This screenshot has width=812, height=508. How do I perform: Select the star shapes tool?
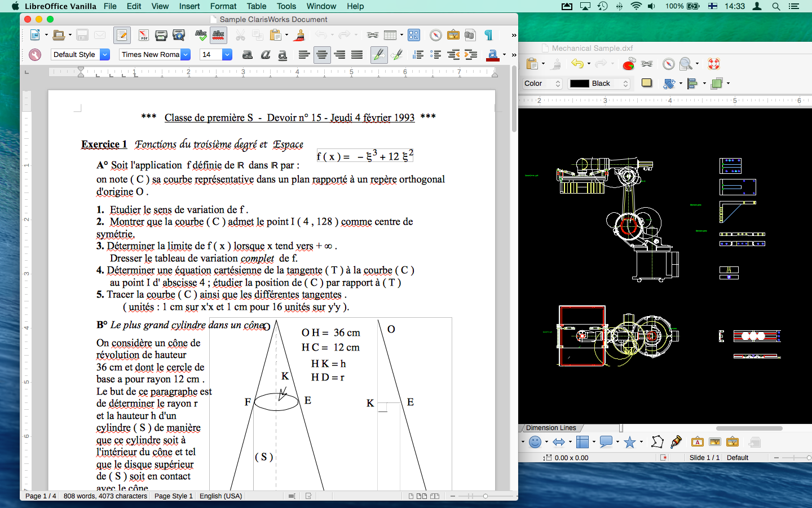click(x=630, y=442)
